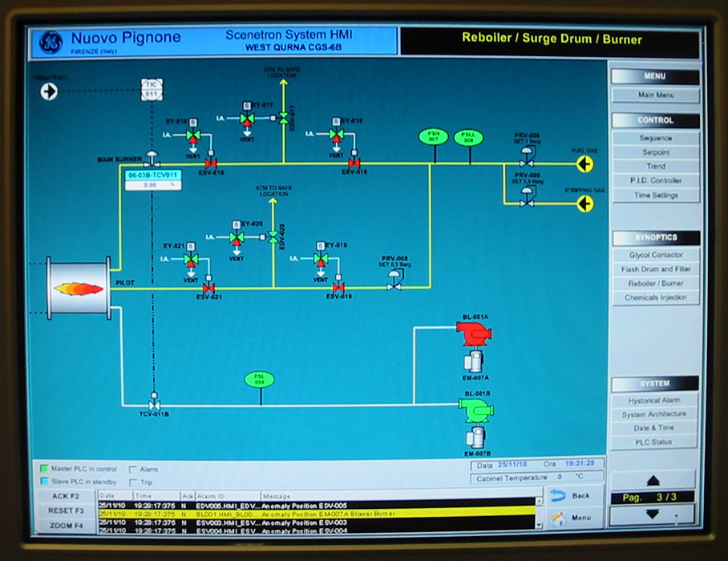Click the EM-007A motor symbol
The height and width of the screenshot is (561, 728).
474,361
